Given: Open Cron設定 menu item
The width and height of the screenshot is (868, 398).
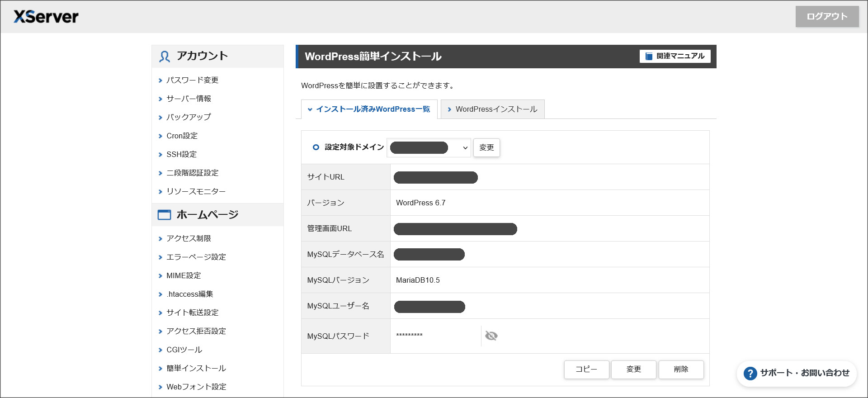Looking at the screenshot, I should click(x=182, y=136).
